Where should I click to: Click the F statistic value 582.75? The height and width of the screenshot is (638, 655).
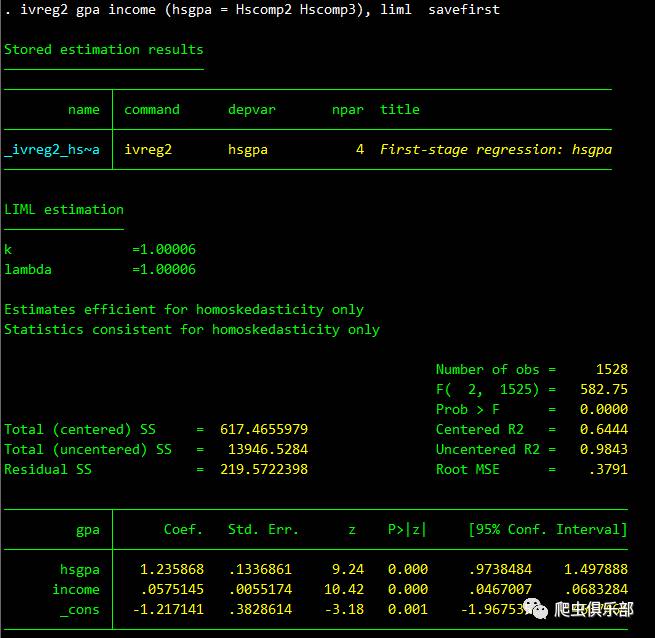pos(604,389)
